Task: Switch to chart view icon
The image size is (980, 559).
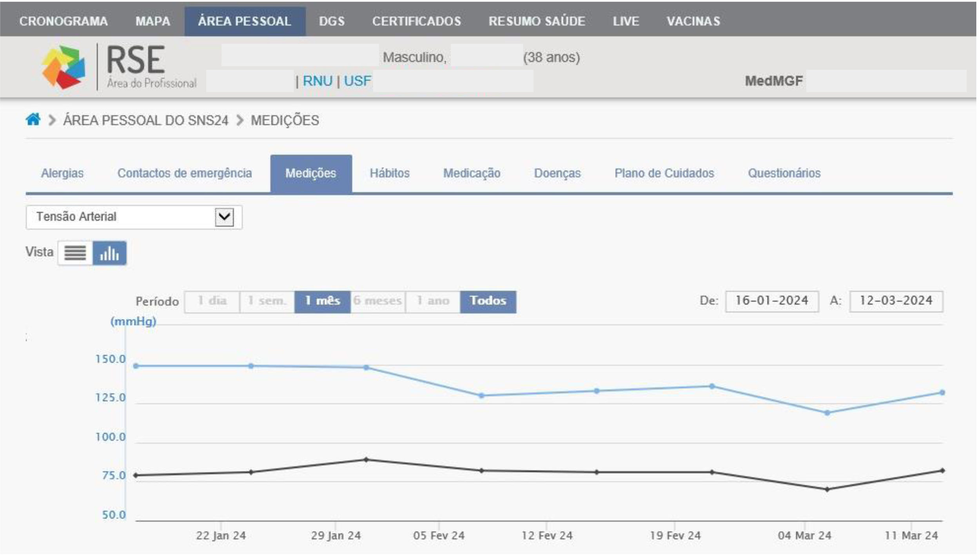Action: click(x=109, y=253)
